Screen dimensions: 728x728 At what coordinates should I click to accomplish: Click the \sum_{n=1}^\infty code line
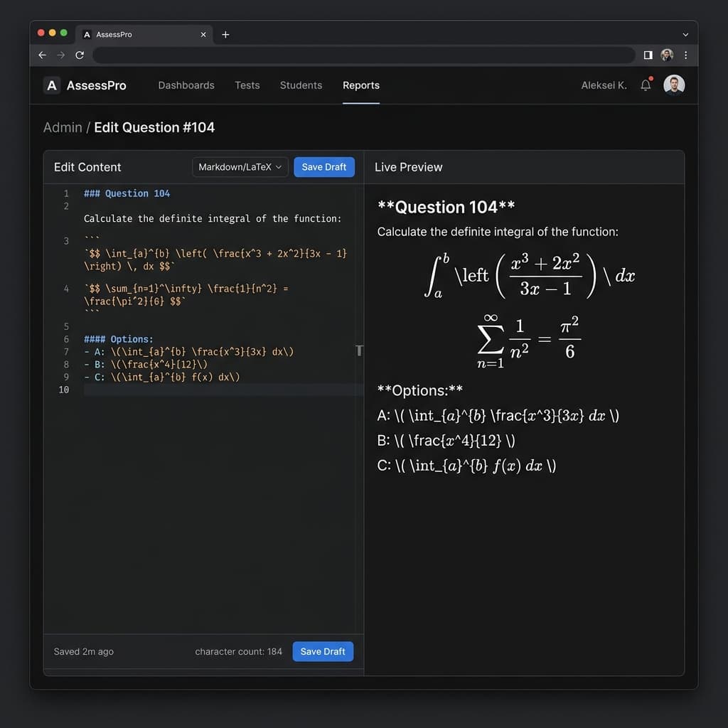point(186,295)
